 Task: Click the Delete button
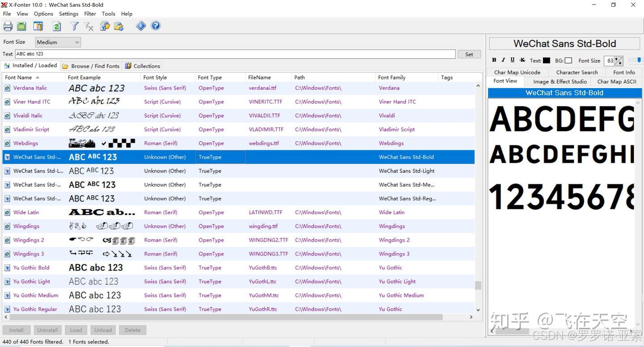[132, 330]
